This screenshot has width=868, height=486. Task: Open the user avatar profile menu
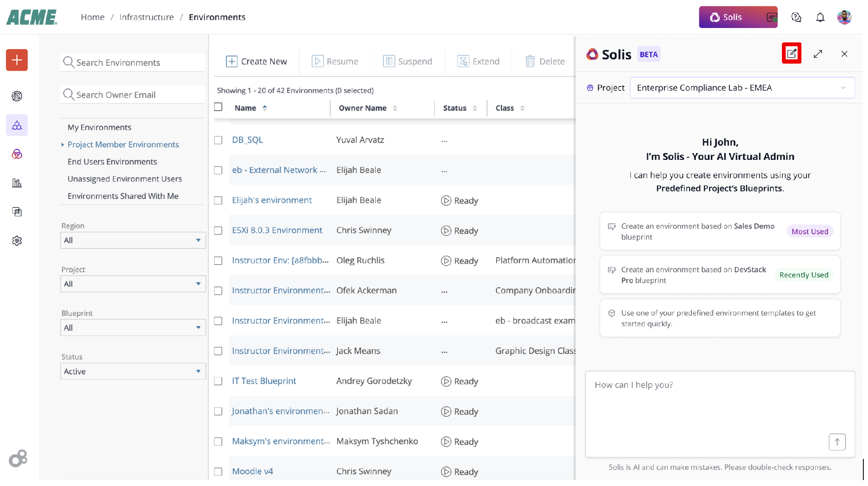click(x=844, y=17)
